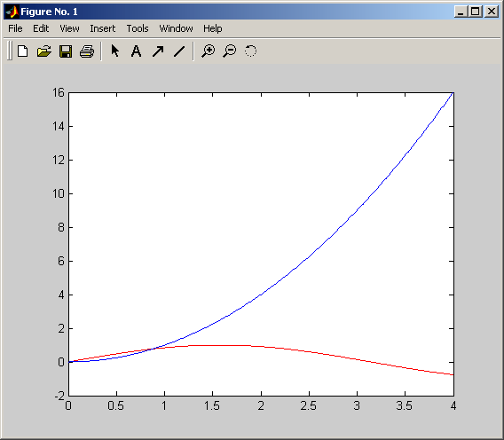
Task: Expand the View menu
Action: click(69, 28)
